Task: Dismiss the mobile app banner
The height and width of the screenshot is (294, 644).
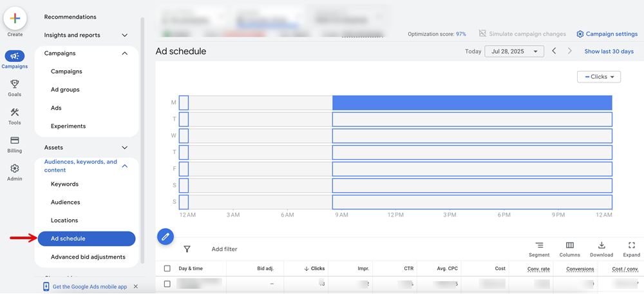Action: (x=136, y=287)
